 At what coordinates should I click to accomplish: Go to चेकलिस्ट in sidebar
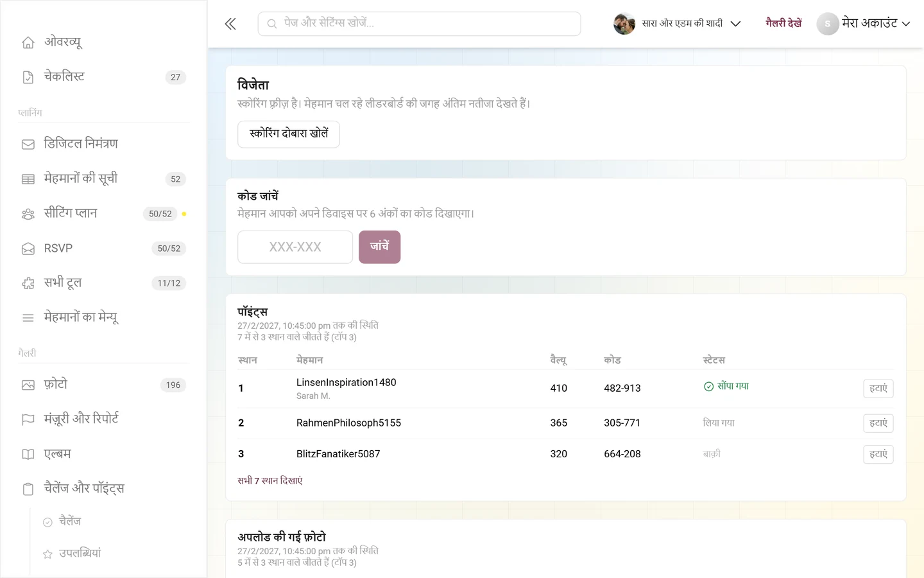tap(103, 77)
